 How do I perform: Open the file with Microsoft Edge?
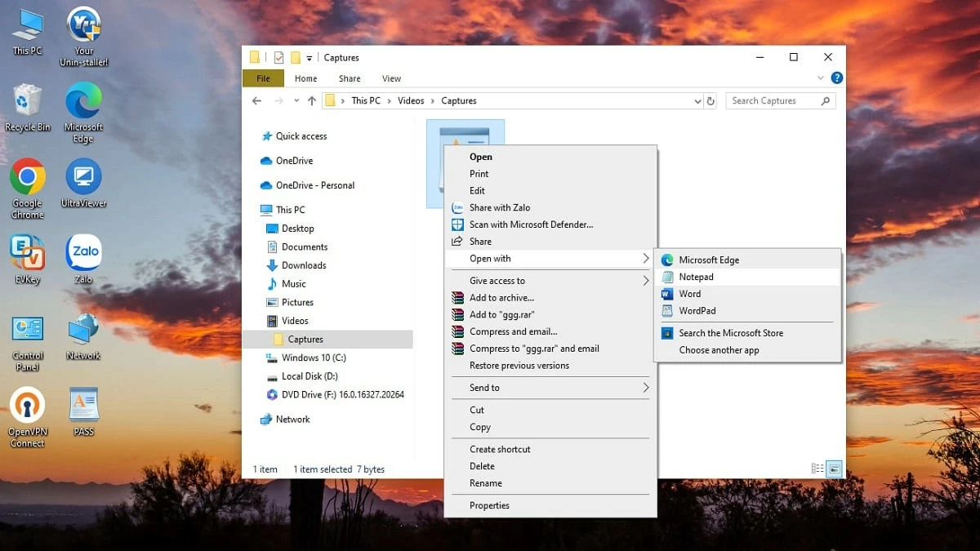709,259
